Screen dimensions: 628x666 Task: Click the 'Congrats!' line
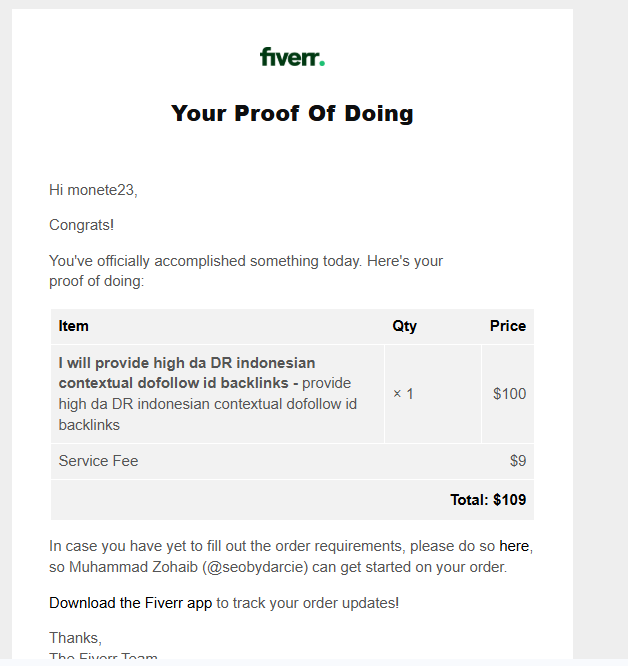point(82,225)
